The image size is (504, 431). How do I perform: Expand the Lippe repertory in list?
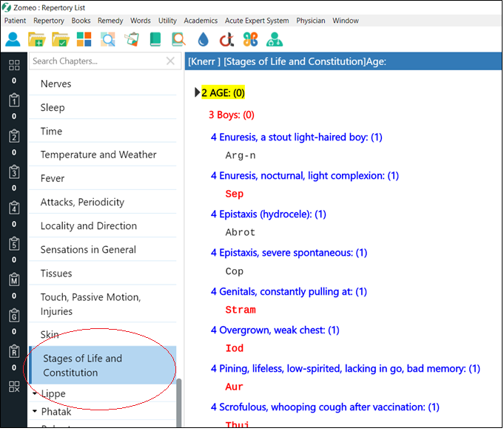(35, 394)
